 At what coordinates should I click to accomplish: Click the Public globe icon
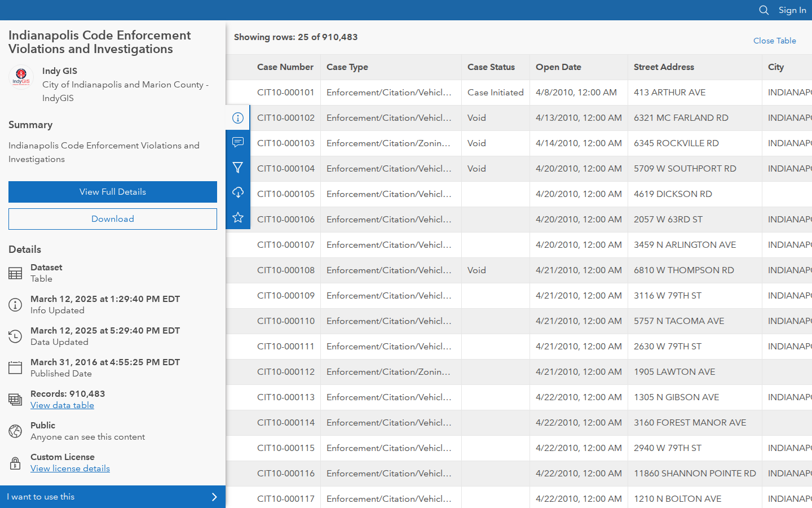pyautogui.click(x=15, y=431)
